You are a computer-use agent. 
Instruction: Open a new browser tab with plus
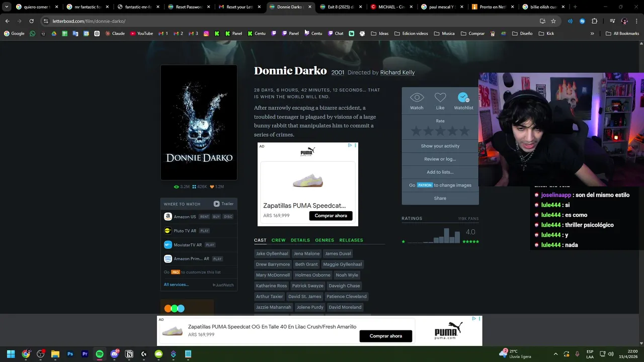[575, 7]
